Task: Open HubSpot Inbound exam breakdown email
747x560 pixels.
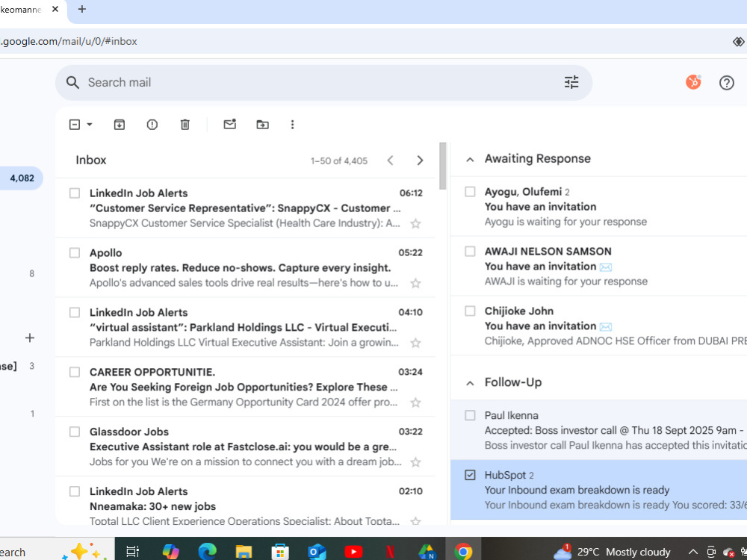Action: (x=598, y=490)
